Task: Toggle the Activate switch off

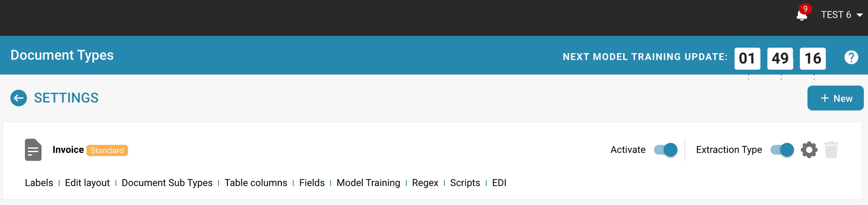Action: [x=666, y=150]
